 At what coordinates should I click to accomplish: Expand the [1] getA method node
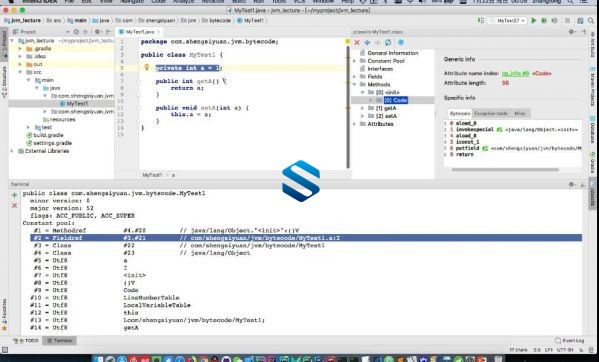tap(363, 108)
